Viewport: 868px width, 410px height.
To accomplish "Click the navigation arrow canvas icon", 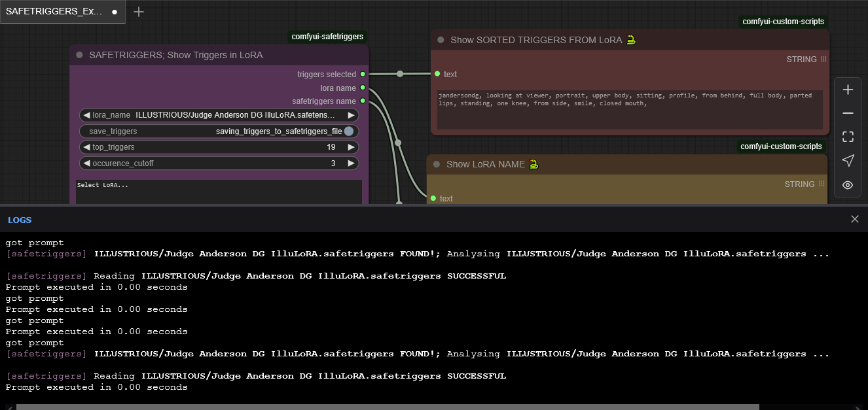I will pos(848,161).
